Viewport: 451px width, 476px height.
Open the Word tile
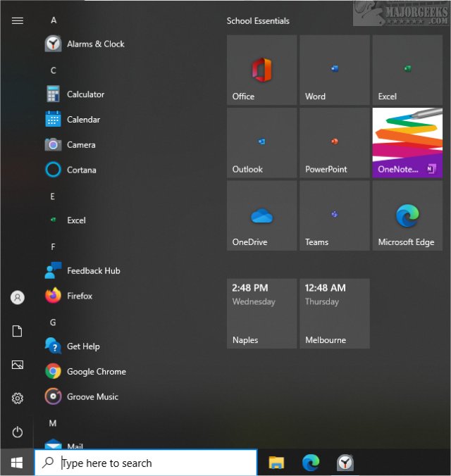coord(335,70)
